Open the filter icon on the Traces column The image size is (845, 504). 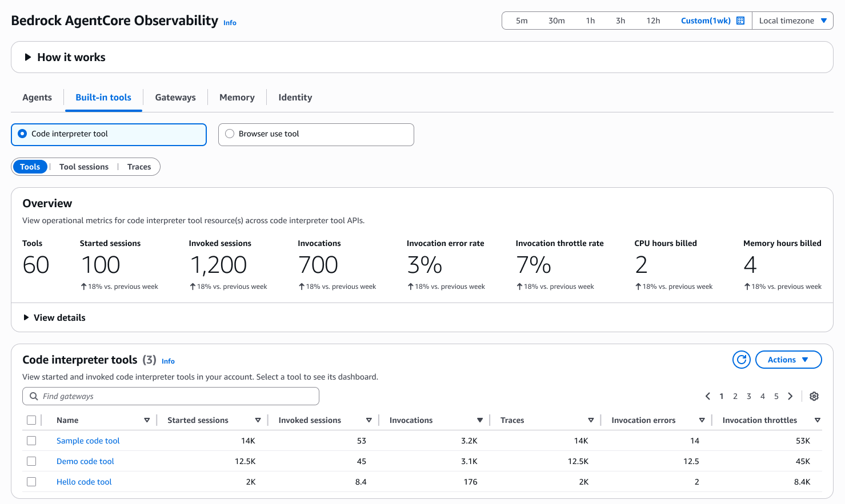[591, 420]
